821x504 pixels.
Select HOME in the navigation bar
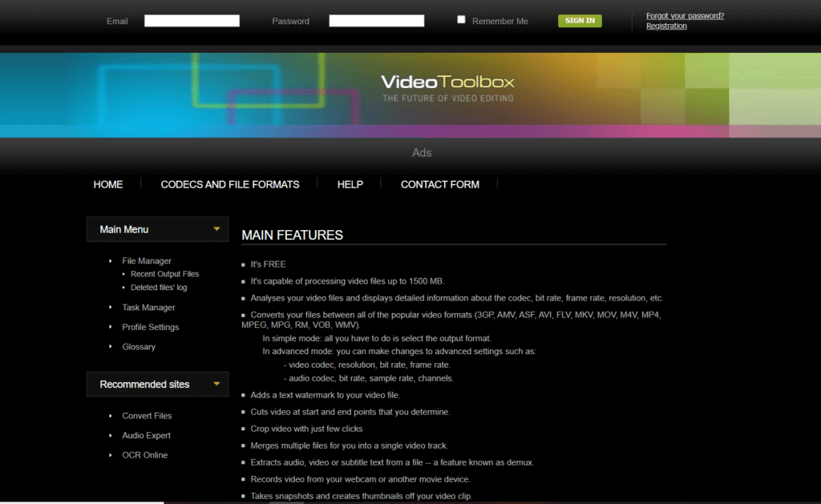point(108,184)
